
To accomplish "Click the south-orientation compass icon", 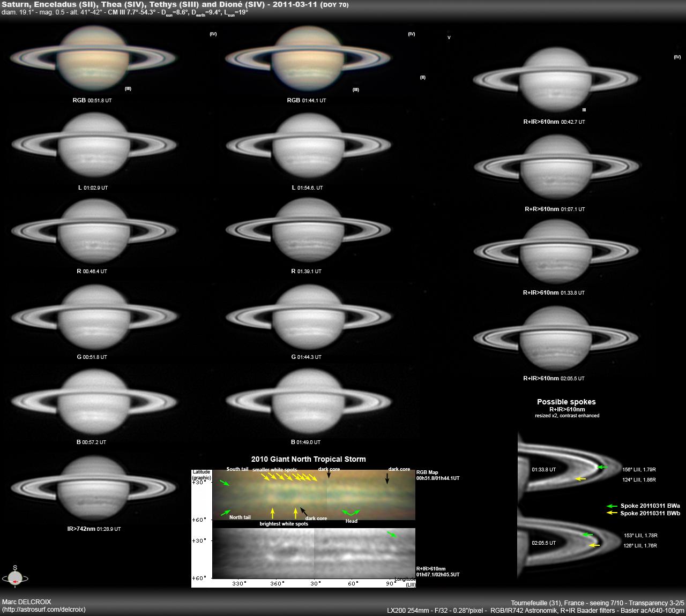I will click(x=15, y=576).
